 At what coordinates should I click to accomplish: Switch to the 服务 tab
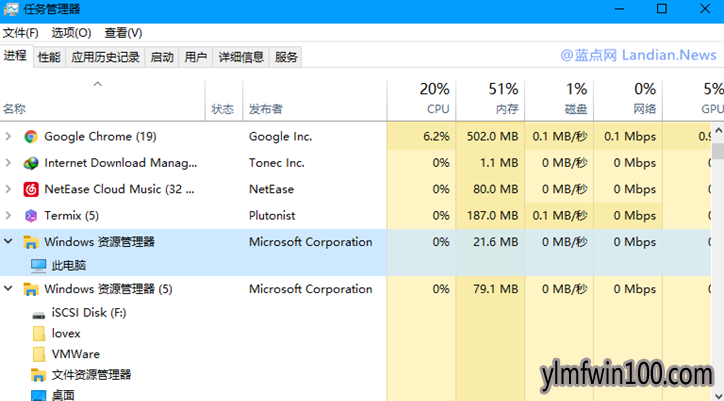(286, 57)
